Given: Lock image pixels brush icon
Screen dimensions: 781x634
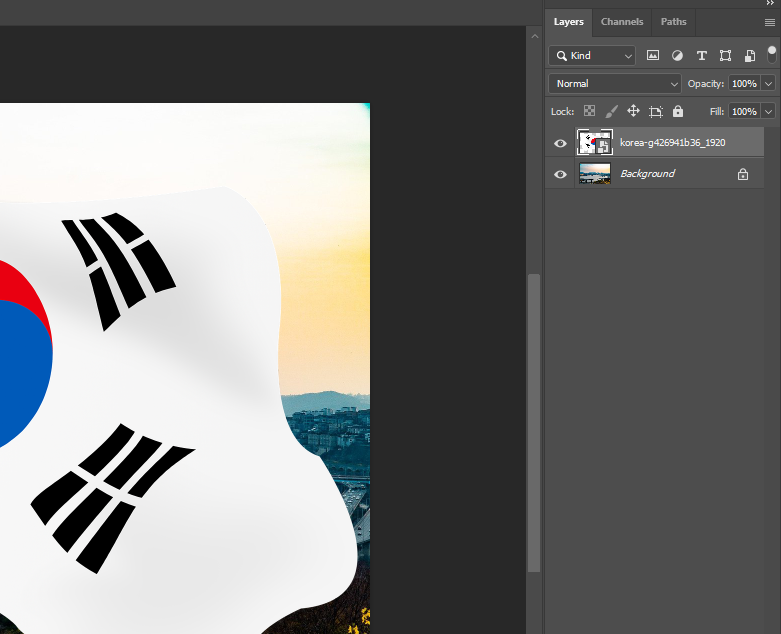Looking at the screenshot, I should coord(611,111).
